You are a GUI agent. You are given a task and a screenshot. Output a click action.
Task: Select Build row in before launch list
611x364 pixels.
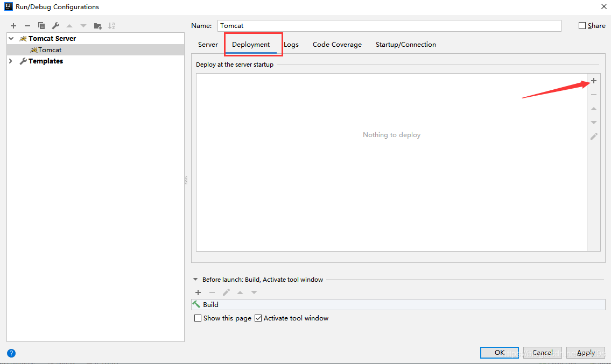pos(398,304)
